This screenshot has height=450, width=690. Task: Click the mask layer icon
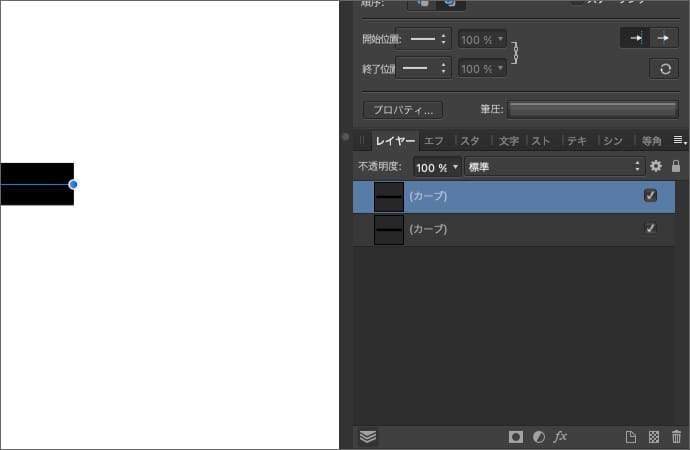(516, 437)
